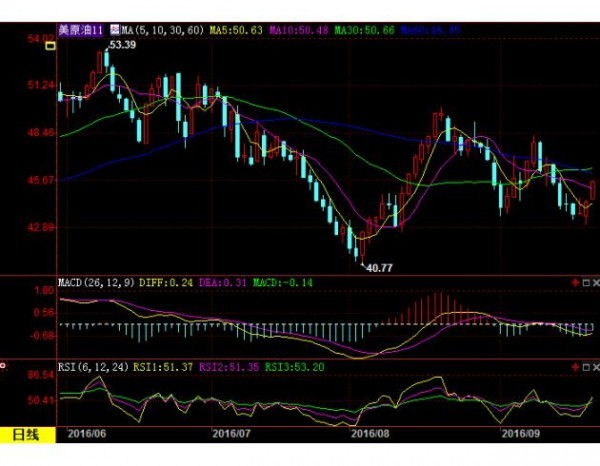Click the 53.39 high price marker
Viewport: 600px width, 466px height.
pos(121,46)
